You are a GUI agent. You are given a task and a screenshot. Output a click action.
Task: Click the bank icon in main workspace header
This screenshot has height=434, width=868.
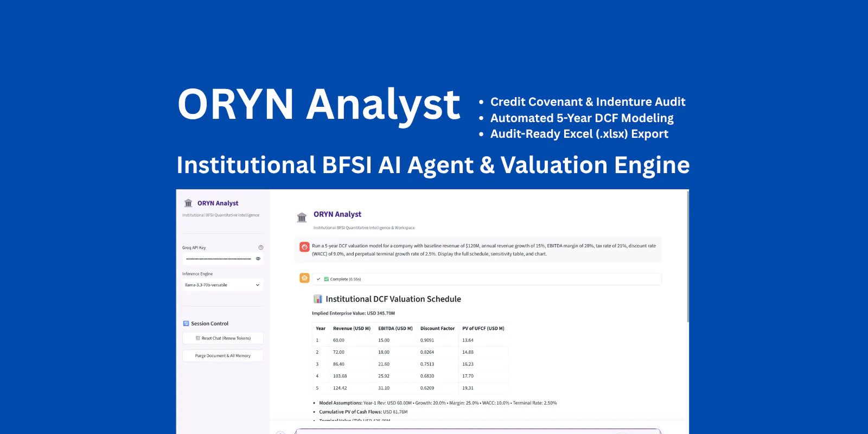click(302, 218)
